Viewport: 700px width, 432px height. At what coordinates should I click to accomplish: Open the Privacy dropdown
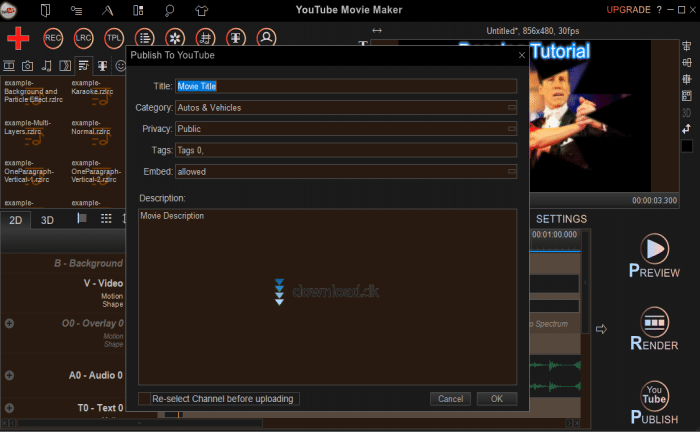point(511,129)
